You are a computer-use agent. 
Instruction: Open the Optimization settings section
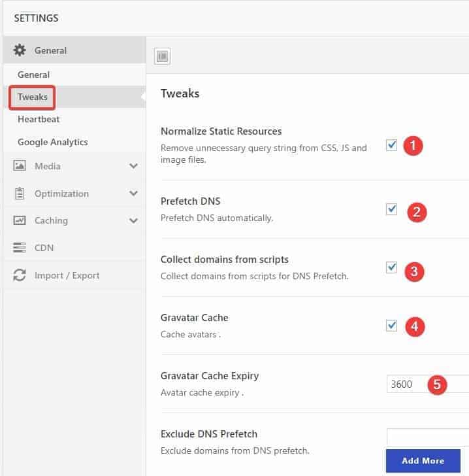(x=74, y=194)
